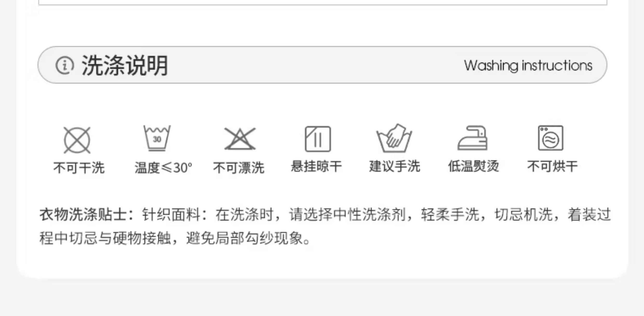Click the 建议手洗 label
This screenshot has width=644, height=316.
pos(395,166)
